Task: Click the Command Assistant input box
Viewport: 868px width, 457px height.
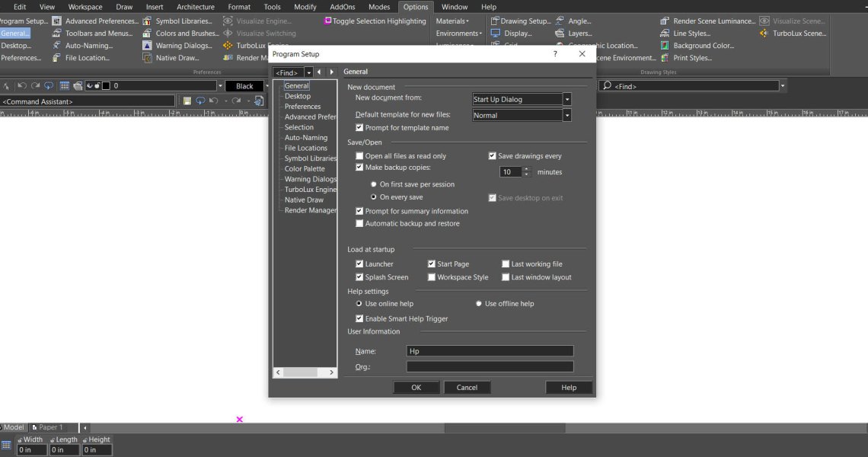Action: 88,101
